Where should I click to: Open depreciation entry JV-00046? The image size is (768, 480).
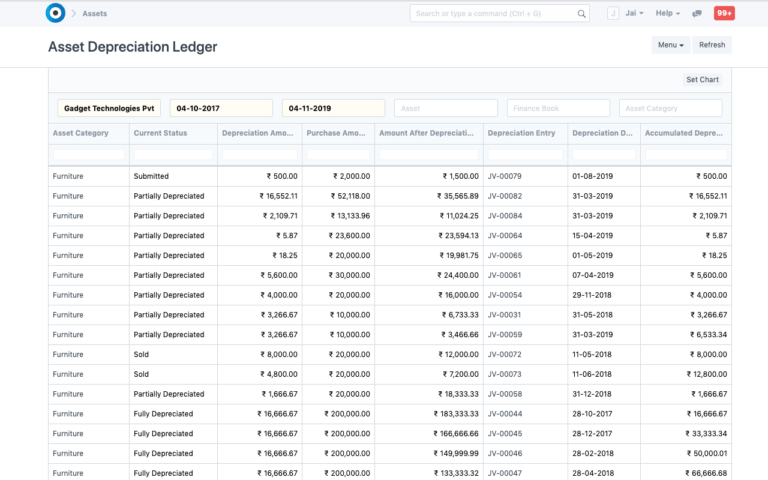504,454
